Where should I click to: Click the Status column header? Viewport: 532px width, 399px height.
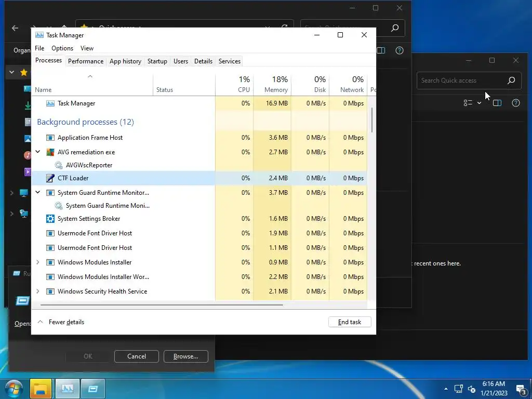point(184,84)
